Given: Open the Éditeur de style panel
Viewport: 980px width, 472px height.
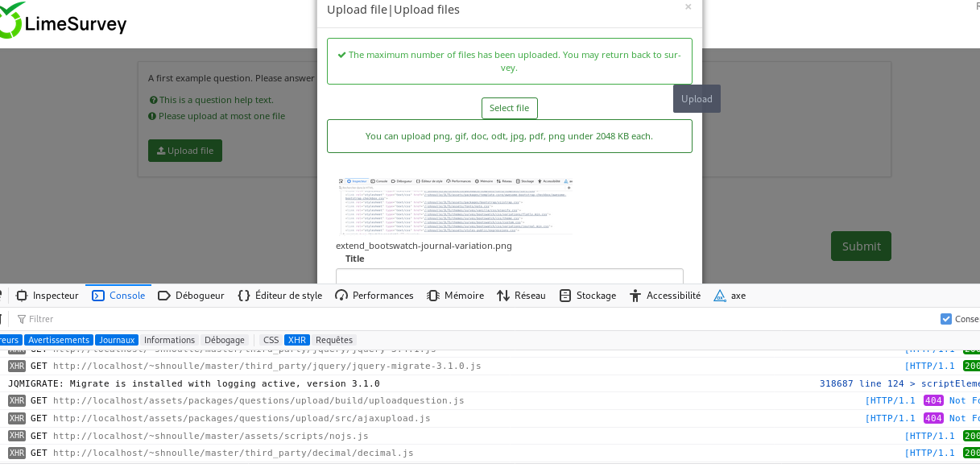Looking at the screenshot, I should (x=279, y=296).
